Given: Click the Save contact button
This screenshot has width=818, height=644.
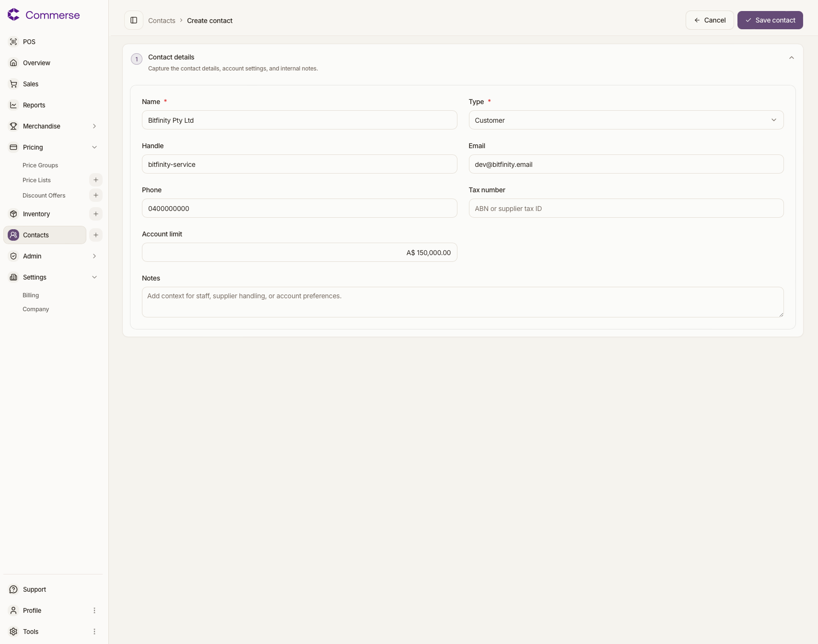Looking at the screenshot, I should click(x=770, y=20).
